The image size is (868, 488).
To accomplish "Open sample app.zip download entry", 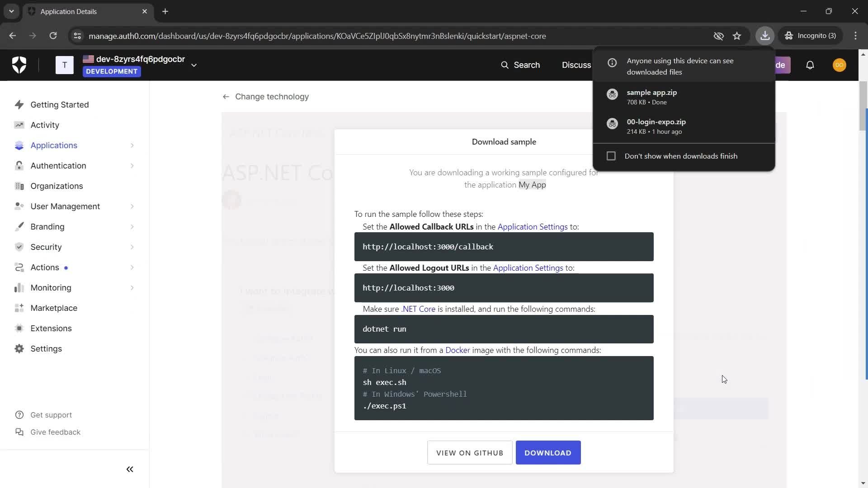I will (x=684, y=97).
